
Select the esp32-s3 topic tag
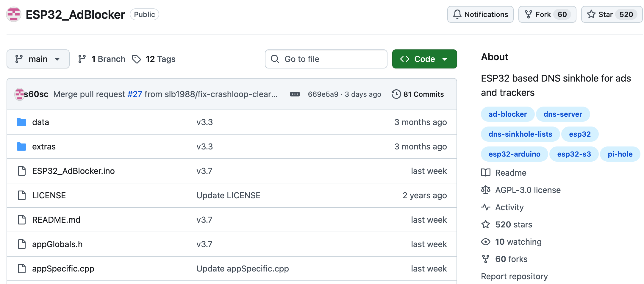(574, 154)
